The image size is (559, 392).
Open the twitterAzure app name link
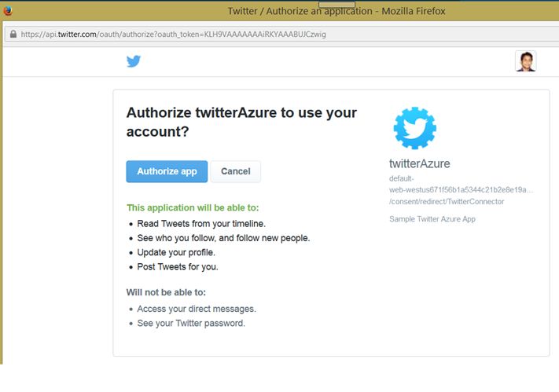(x=420, y=163)
